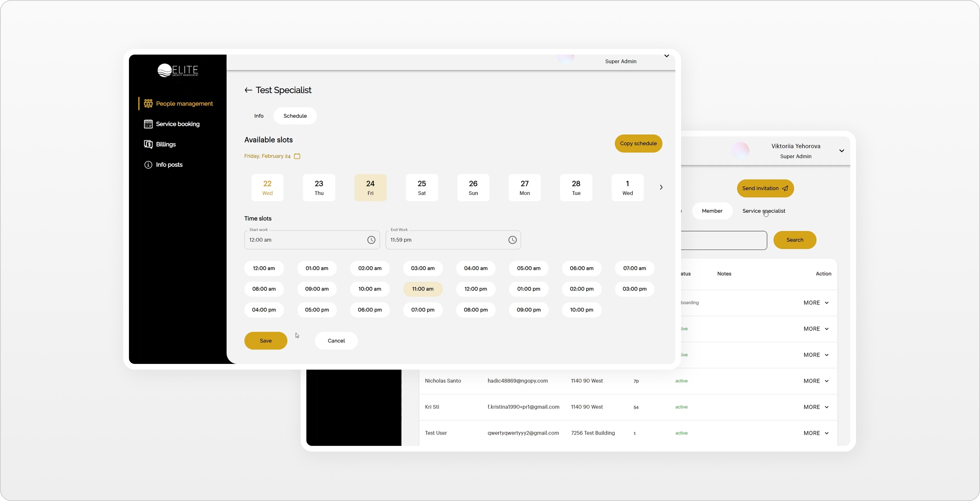This screenshot has width=980, height=501.
Task: Click the clock icon in End Work field
Action: [512, 240]
